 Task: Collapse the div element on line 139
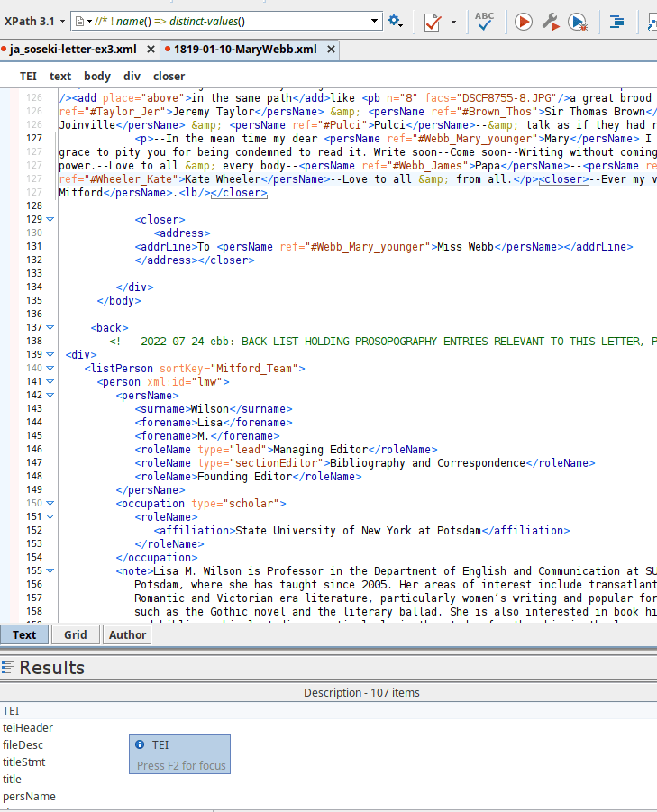point(50,355)
